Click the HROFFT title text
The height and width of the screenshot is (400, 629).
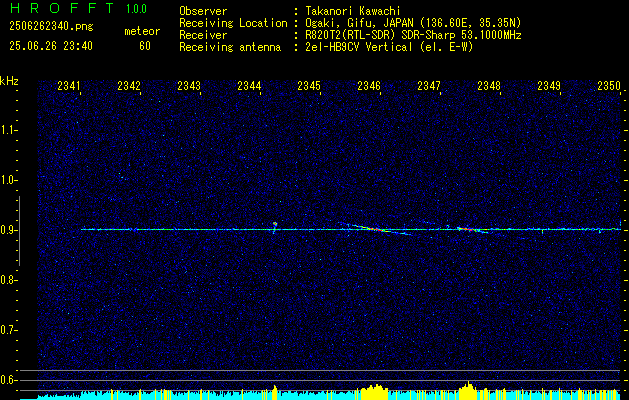click(x=61, y=8)
